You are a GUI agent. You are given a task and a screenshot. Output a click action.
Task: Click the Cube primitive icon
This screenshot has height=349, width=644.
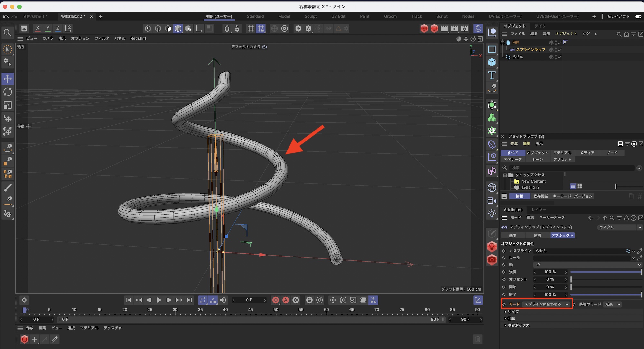coord(492,62)
